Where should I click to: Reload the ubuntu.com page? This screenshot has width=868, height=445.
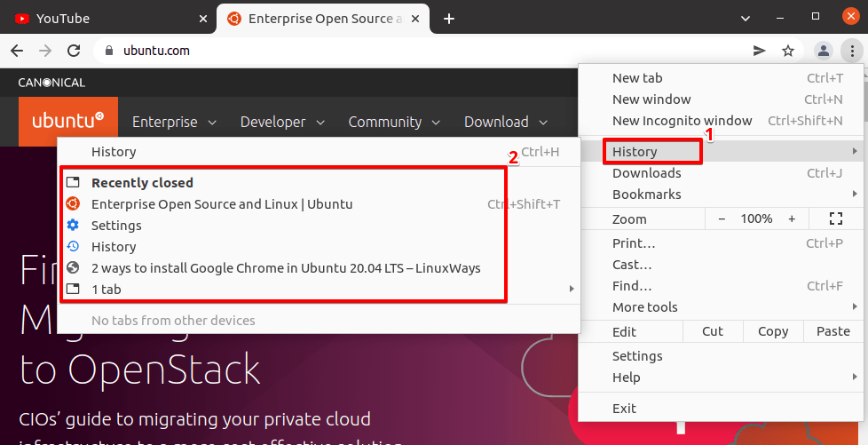[74, 51]
